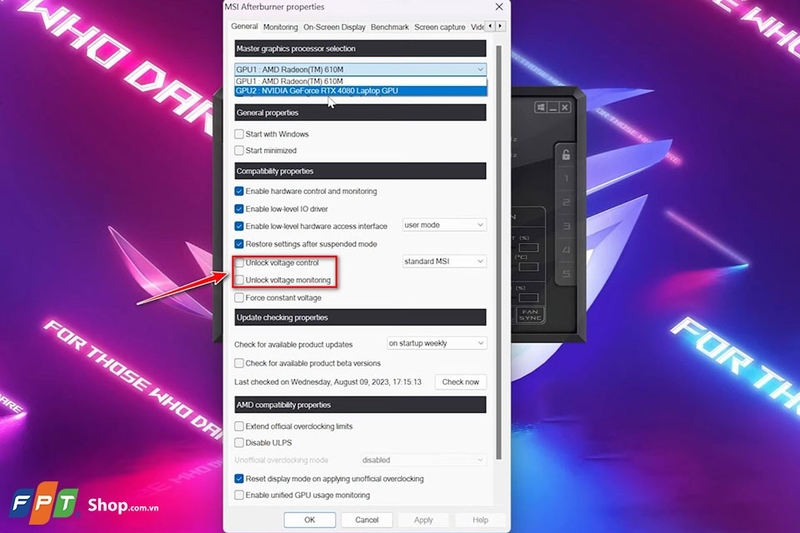Screen dimensions: 800x533
Task: Click the lock icon in Afterburner window
Action: 566,155
